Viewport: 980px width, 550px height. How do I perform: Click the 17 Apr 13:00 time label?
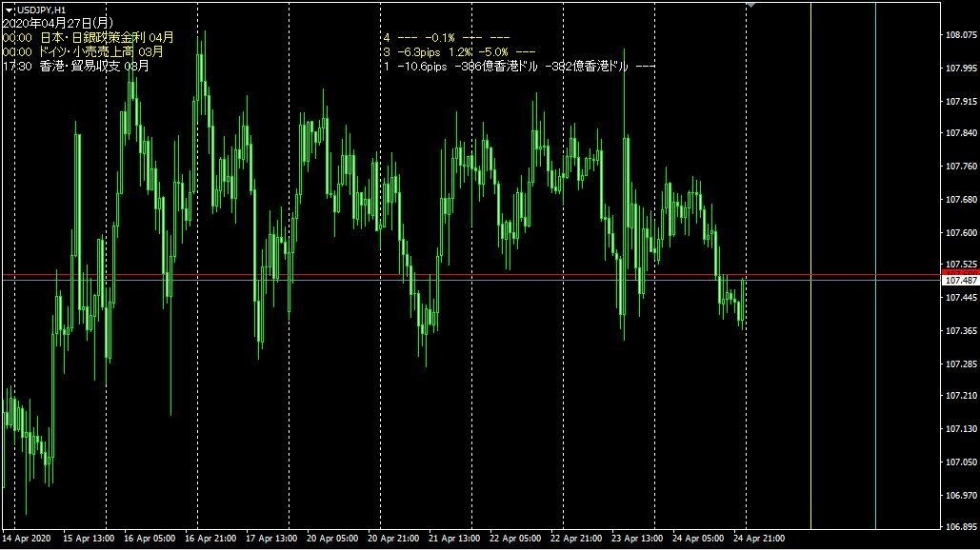pyautogui.click(x=271, y=539)
